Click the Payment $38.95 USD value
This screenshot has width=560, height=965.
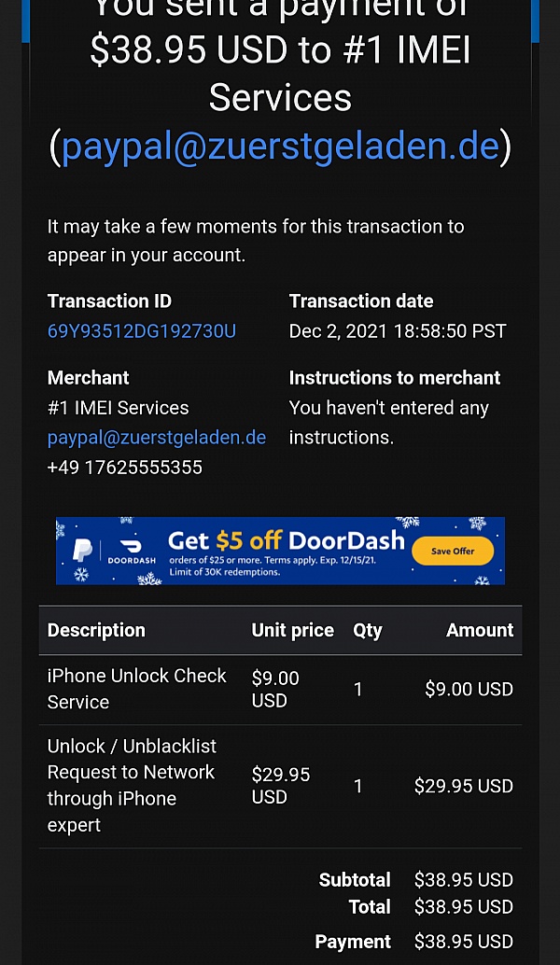(x=463, y=942)
